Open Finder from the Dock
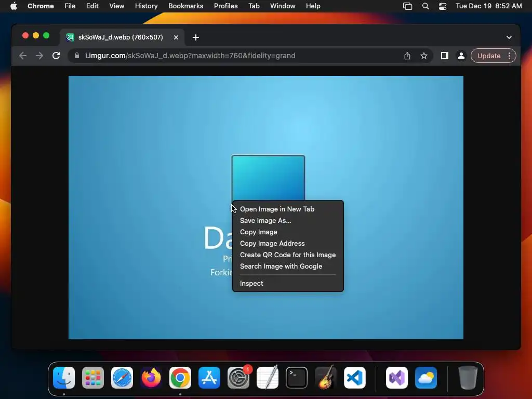 64,378
